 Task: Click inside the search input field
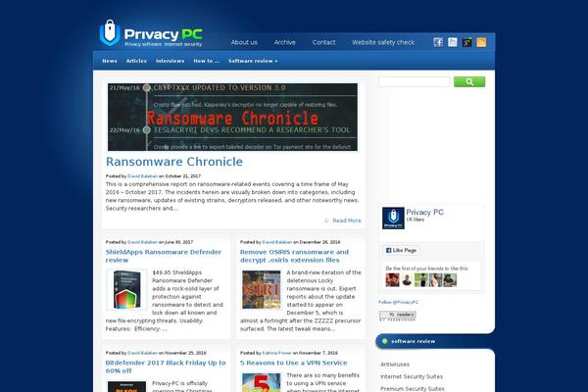(414, 81)
